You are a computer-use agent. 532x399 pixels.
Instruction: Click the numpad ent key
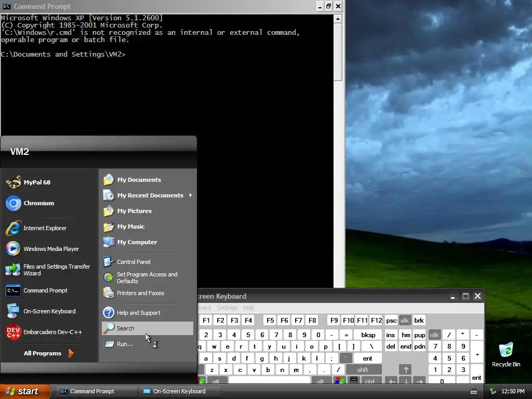[x=477, y=375]
